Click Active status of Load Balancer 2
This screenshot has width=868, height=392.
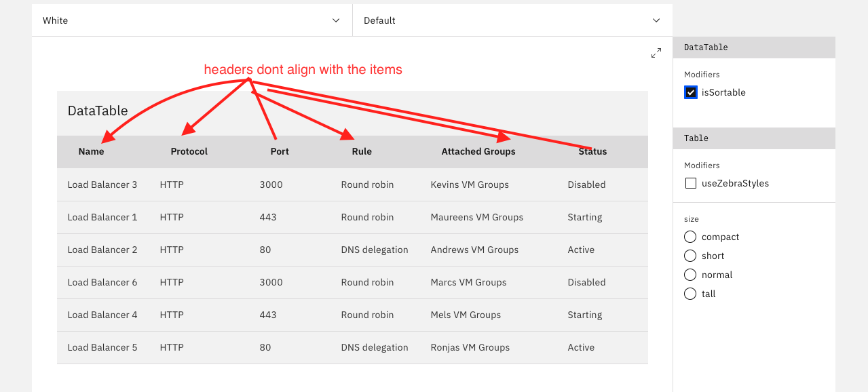tap(581, 250)
